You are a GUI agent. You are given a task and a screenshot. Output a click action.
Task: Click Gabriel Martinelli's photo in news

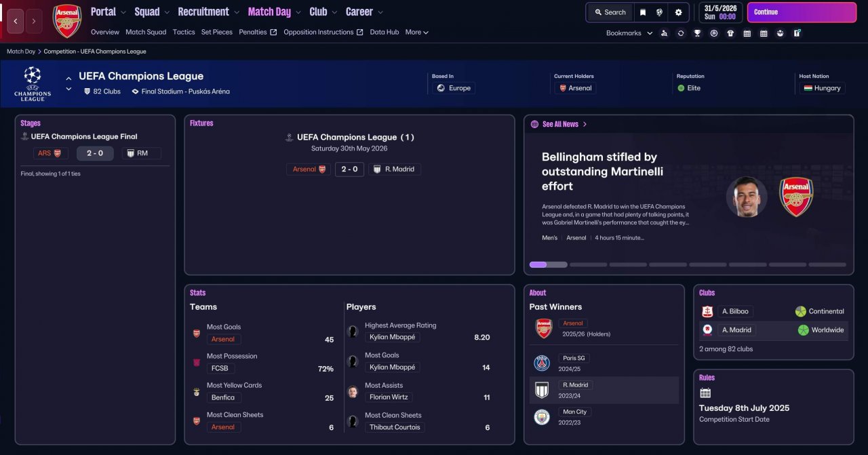click(x=747, y=197)
